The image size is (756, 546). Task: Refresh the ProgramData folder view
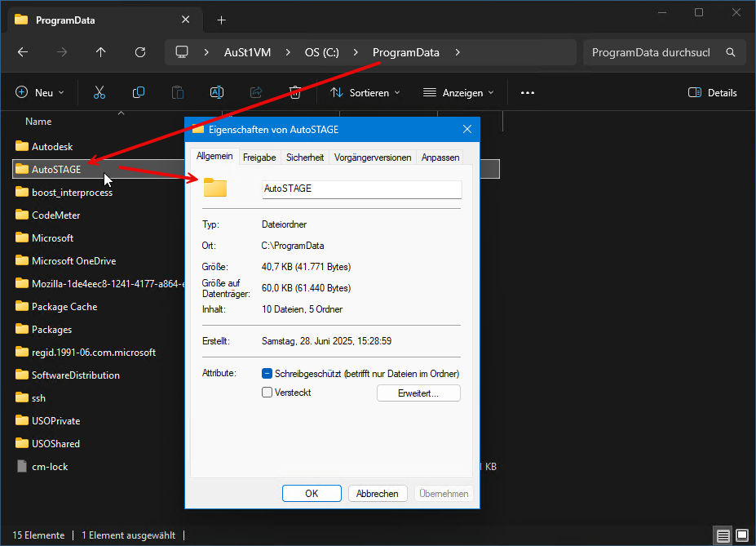[x=140, y=52]
